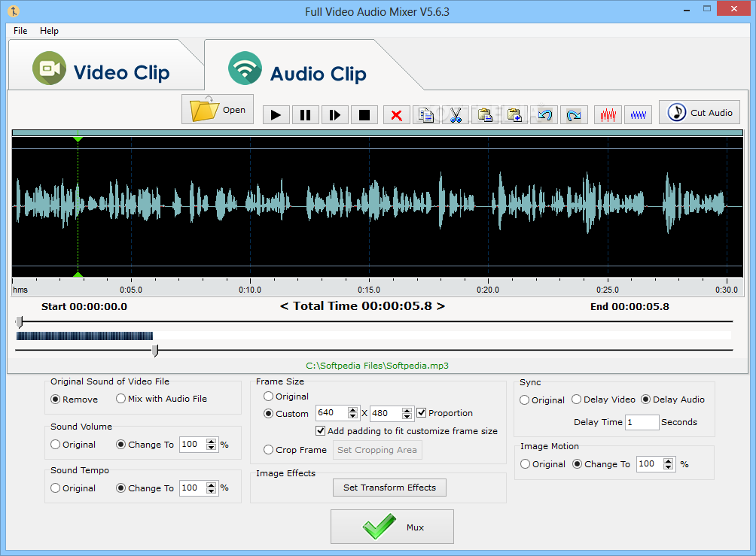Viewport: 756px width, 556px height.
Task: Click the play-from-selection step button
Action: click(334, 115)
